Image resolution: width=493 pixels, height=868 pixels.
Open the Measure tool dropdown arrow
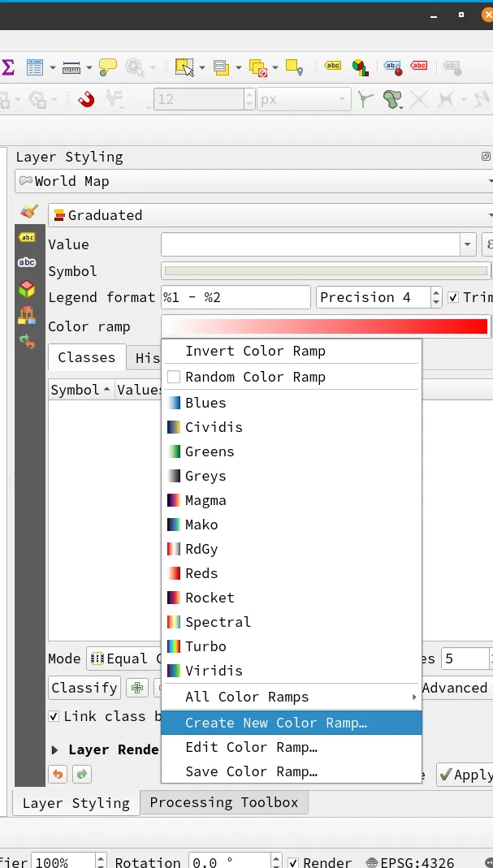(x=89, y=67)
